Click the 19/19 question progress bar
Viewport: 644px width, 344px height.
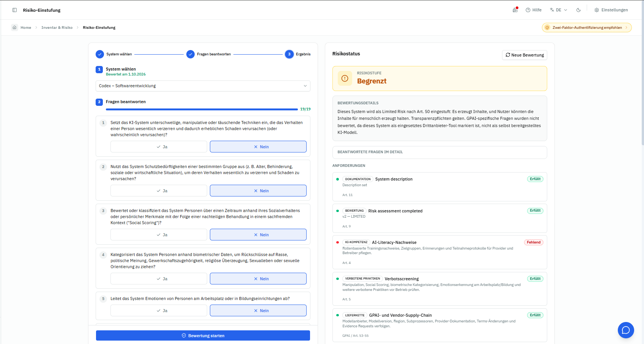click(x=202, y=109)
